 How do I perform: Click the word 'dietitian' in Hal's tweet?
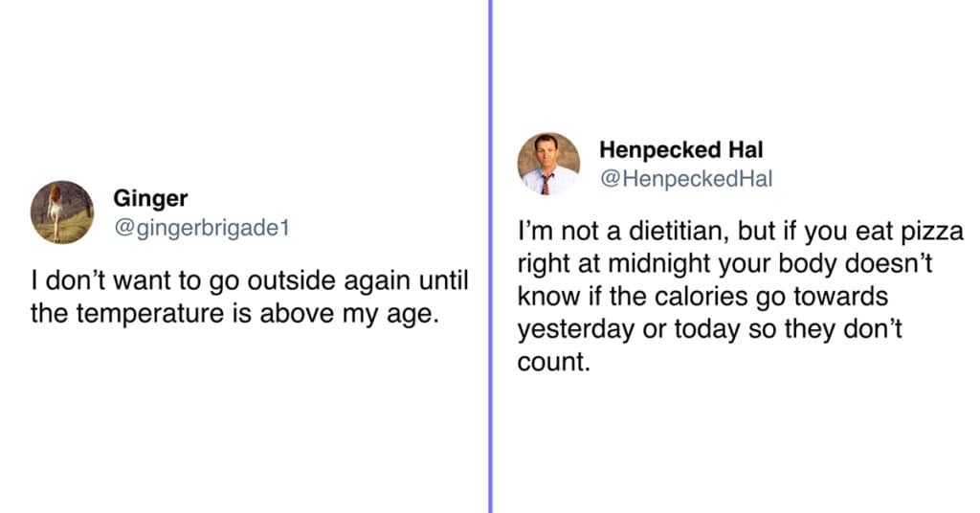679,232
